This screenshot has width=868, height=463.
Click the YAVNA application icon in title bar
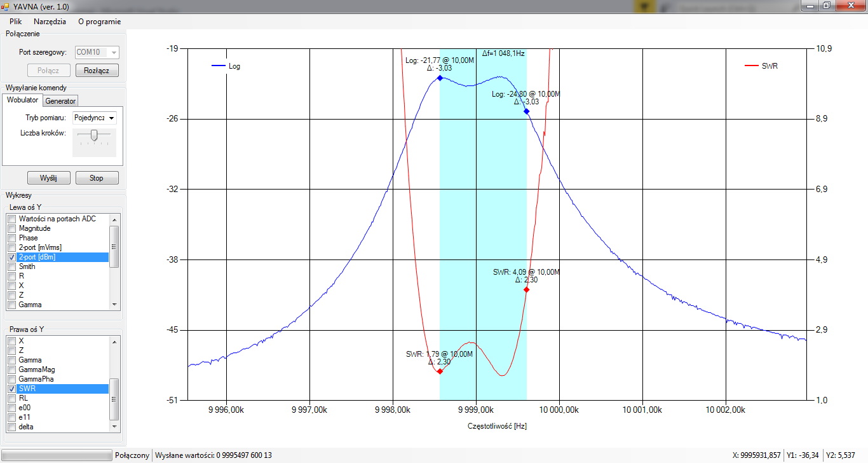5,6
